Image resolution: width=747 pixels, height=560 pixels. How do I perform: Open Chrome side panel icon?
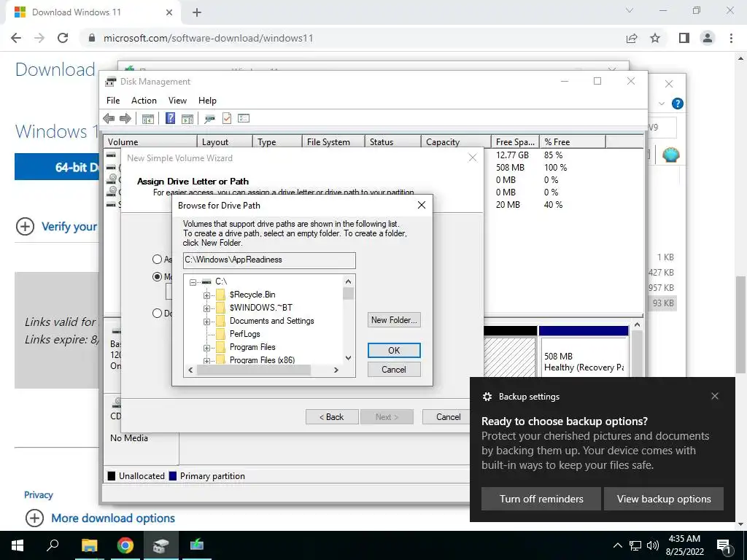(684, 38)
